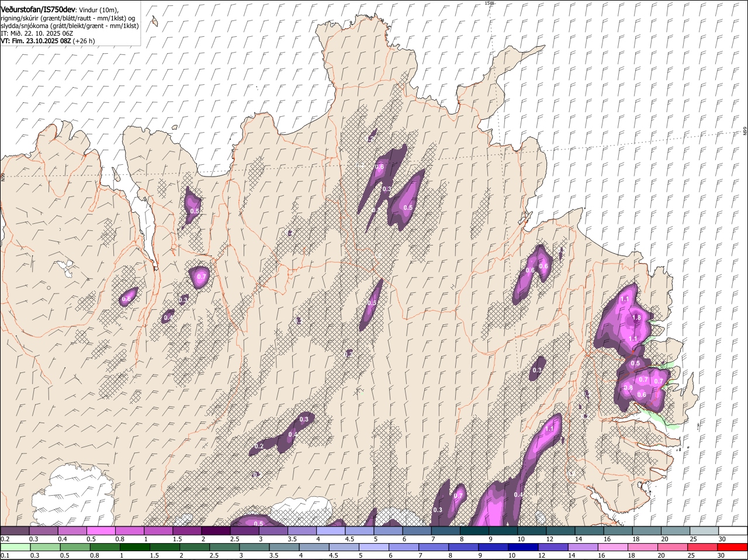748x560 pixels.
Task: Click the '0.3' tick label under the upper legend
Action: pyautogui.click(x=34, y=539)
